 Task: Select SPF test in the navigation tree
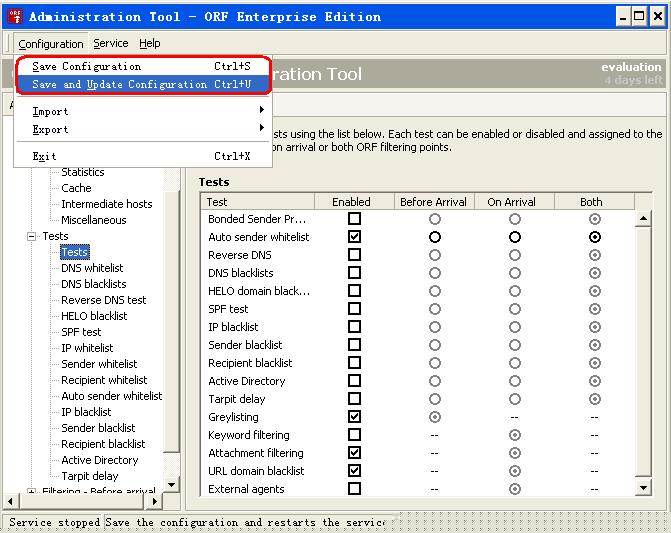(x=81, y=332)
